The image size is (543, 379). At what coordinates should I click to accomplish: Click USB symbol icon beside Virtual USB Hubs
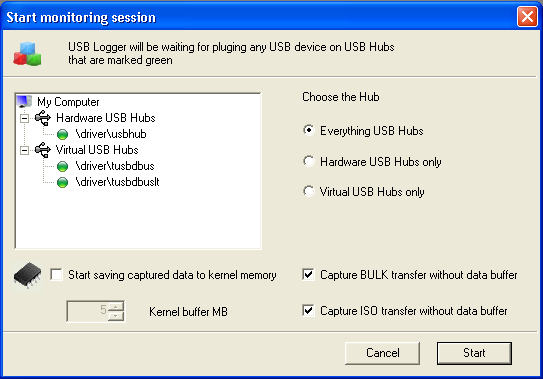(43, 150)
